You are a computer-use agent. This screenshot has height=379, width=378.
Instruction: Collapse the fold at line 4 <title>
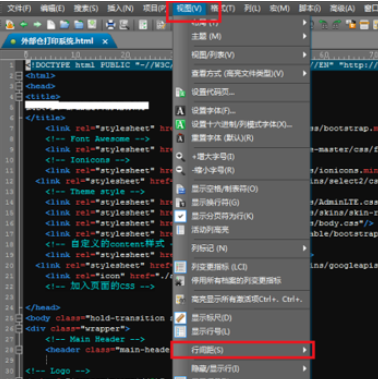[x=20, y=97]
